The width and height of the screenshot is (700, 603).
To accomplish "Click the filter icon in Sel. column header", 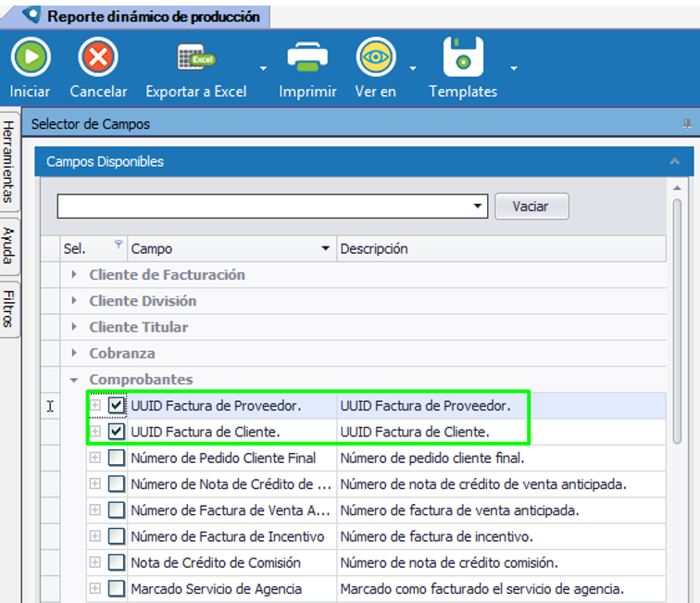I will point(118,245).
